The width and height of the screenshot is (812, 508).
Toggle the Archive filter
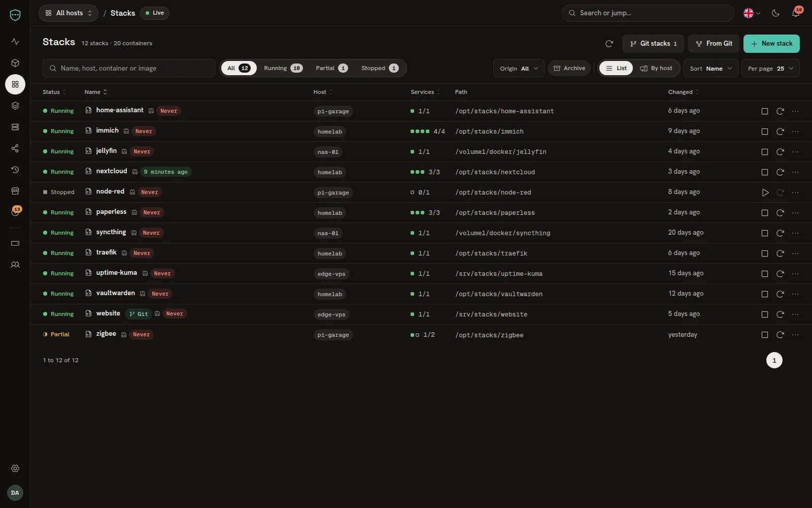pos(569,68)
